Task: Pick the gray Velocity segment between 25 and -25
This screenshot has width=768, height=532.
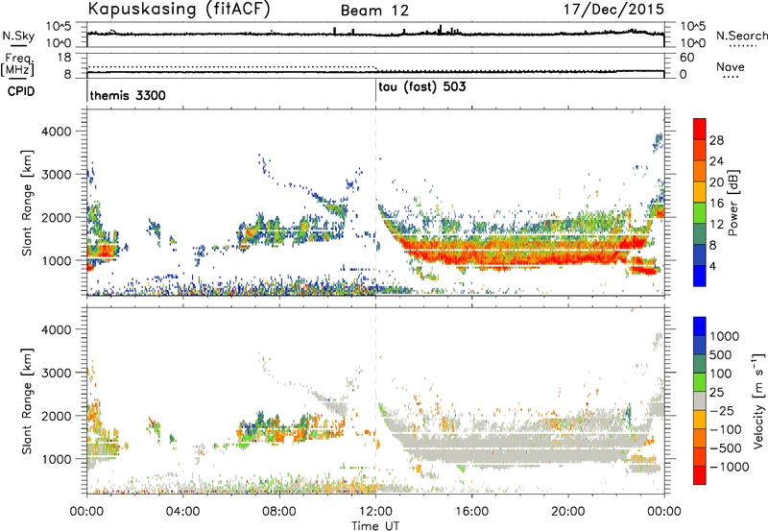Action: [x=700, y=400]
